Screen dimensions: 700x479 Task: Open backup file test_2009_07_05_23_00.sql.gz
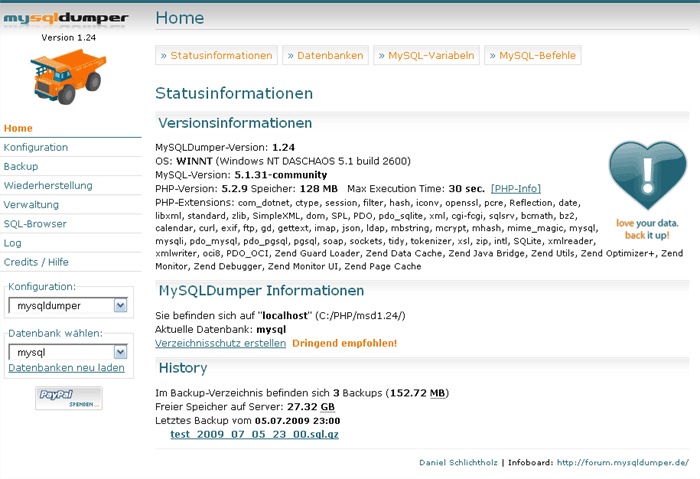point(254,434)
